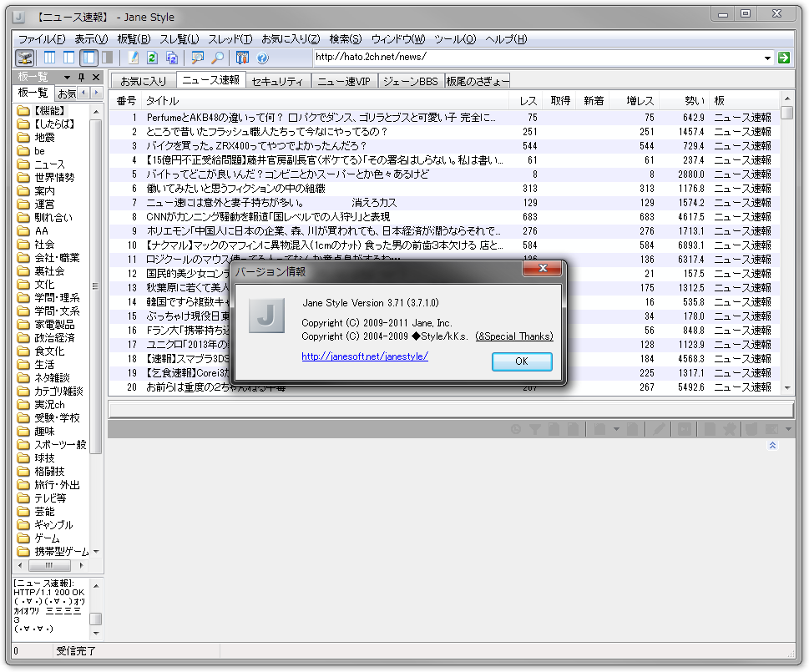The height and width of the screenshot is (672, 809).
Task: Open the スレッド(T) menu
Action: 230,39
